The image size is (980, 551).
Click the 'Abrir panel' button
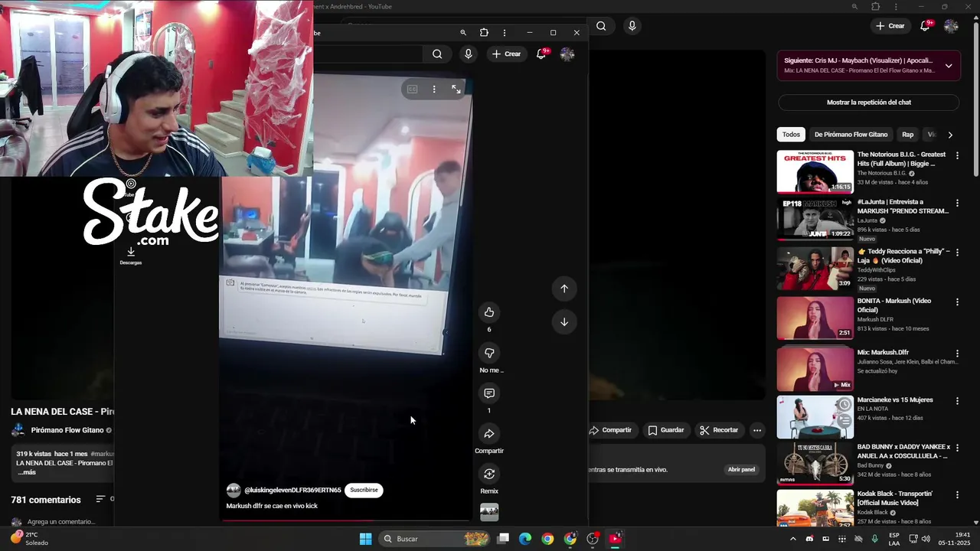tap(741, 470)
